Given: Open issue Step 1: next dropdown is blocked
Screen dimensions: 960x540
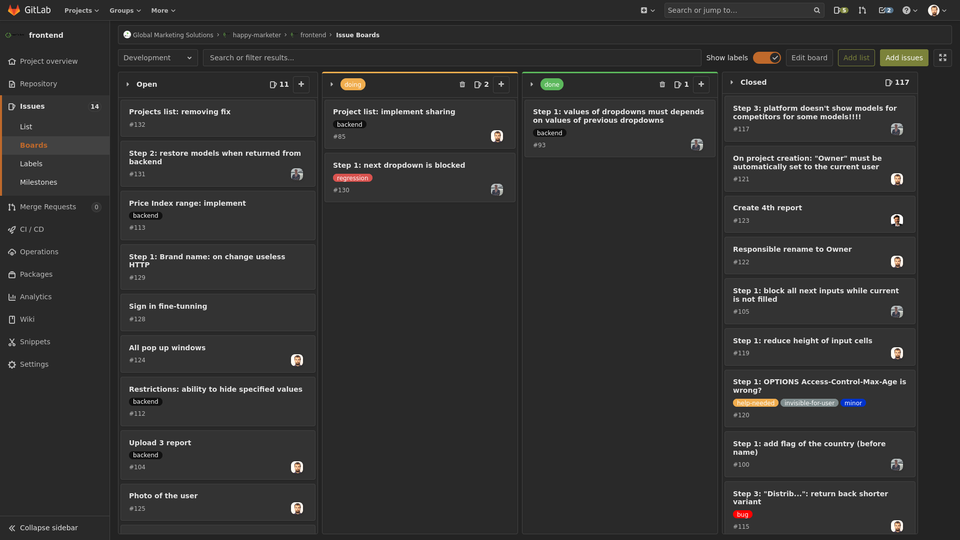Looking at the screenshot, I should [x=399, y=165].
